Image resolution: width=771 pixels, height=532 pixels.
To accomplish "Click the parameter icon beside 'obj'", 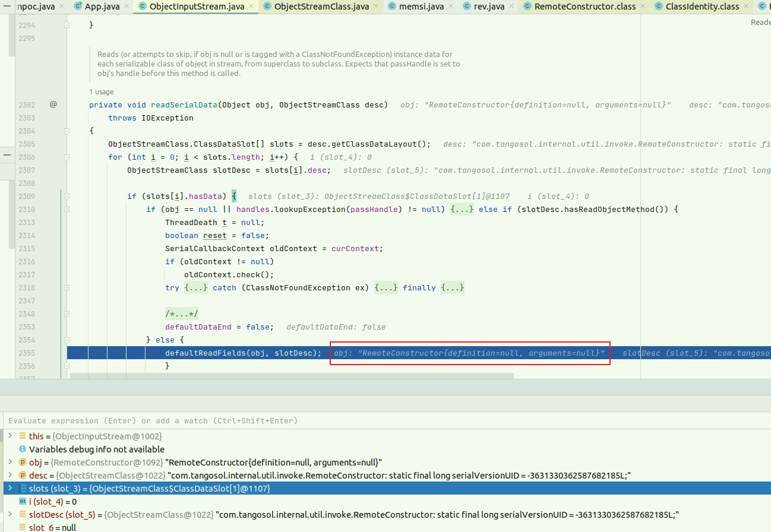I will pyautogui.click(x=23, y=462).
